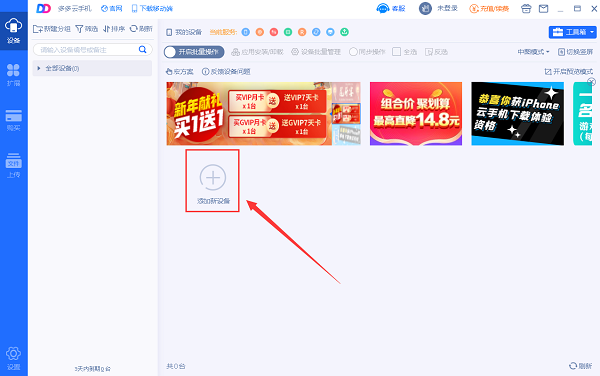This screenshot has height=376, width=600.
Task: Select the 同步操作 radio button
Action: [x=353, y=52]
